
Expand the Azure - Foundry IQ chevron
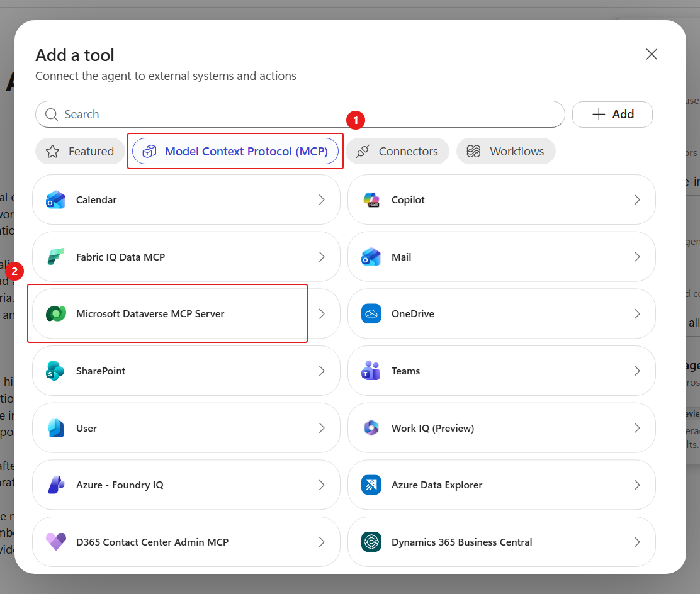pos(322,485)
